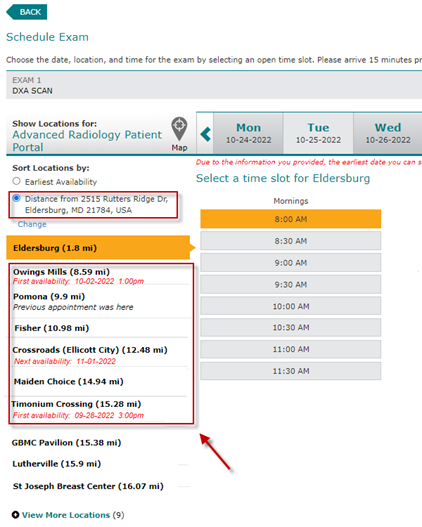Switch to the Tue 10-25-2022 tab
Viewport: 422px width, 527px height.
[x=318, y=133]
